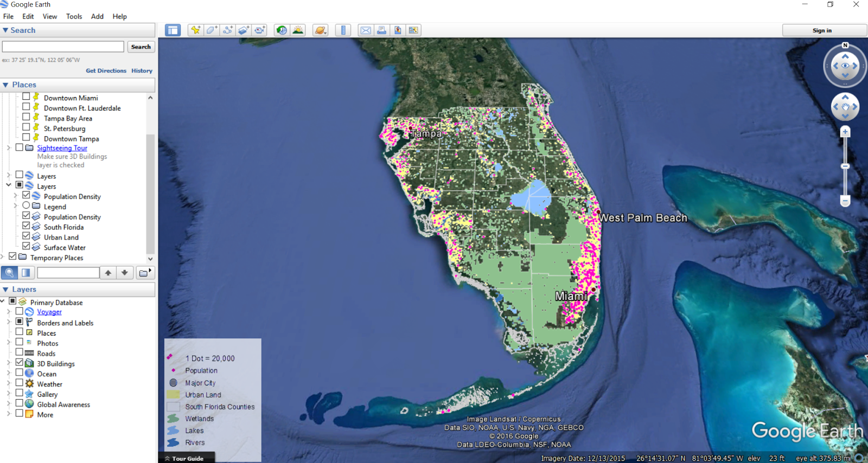
Task: Expand the Global Awareness node
Action: coord(9,404)
